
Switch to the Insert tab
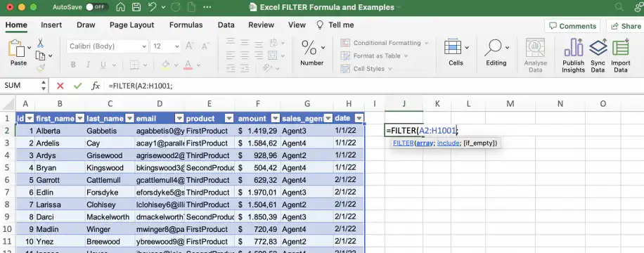(51, 25)
